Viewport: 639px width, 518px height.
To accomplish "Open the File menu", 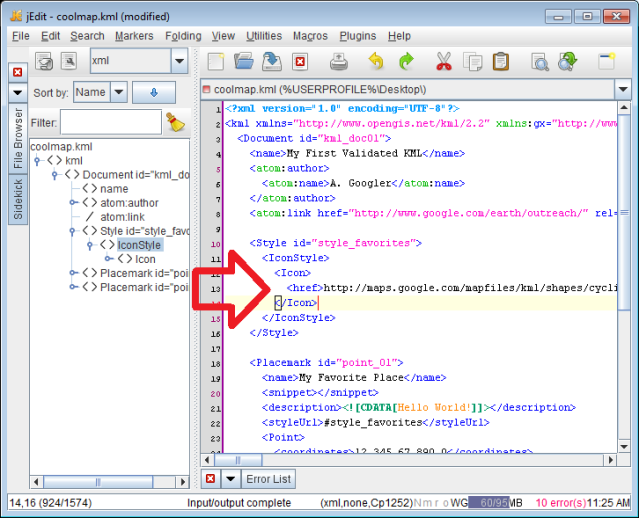I will tap(20, 36).
